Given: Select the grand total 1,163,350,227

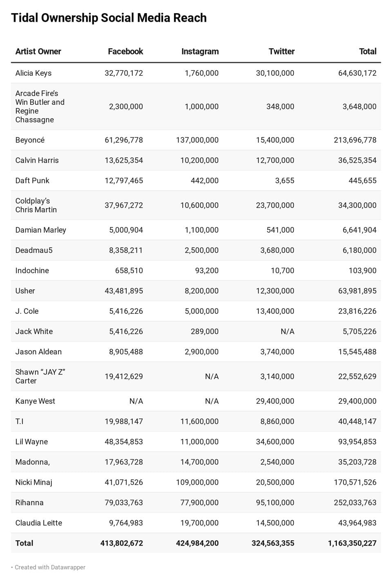Looking at the screenshot, I should (x=352, y=543).
